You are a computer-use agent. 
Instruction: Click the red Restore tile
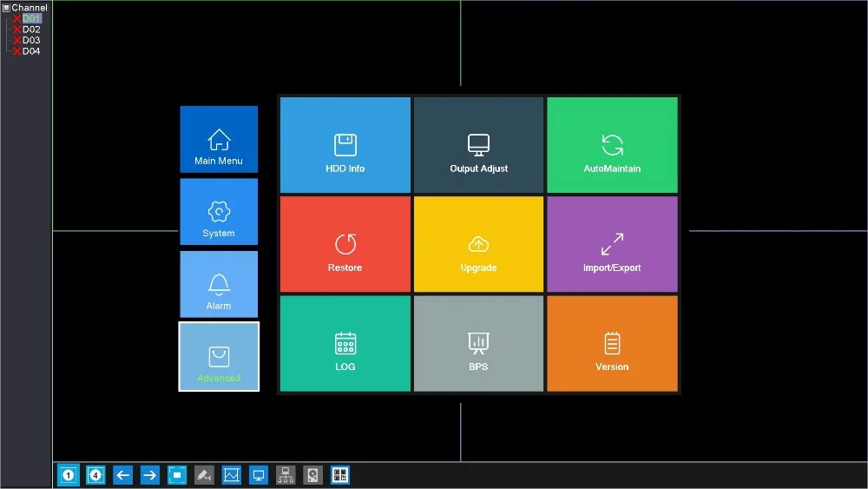[x=345, y=244]
